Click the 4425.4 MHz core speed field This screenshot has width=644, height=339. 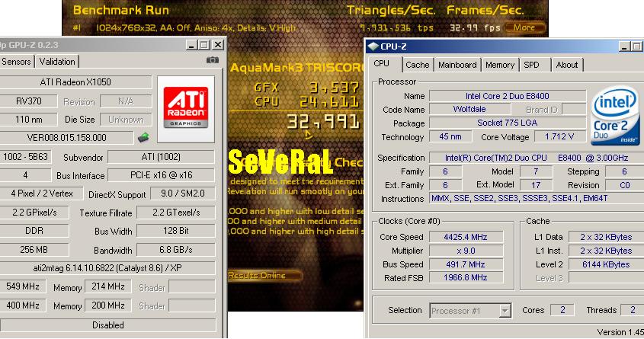466,237
